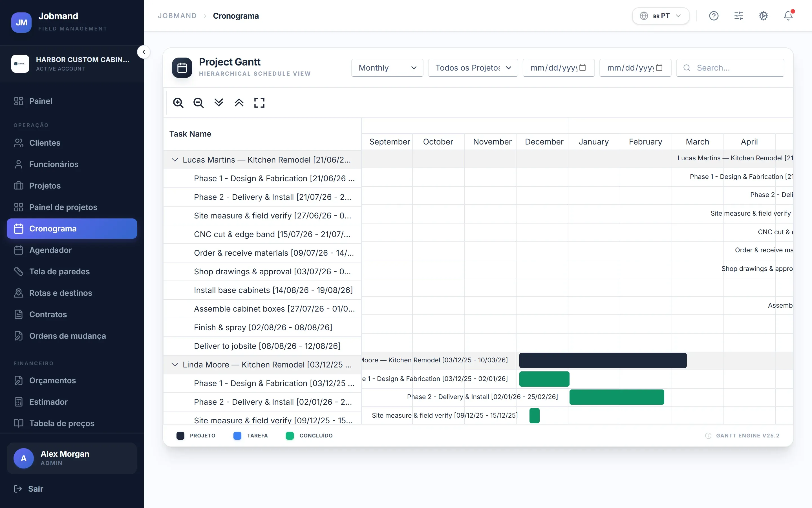Select Finish & spray task row

tap(262, 327)
